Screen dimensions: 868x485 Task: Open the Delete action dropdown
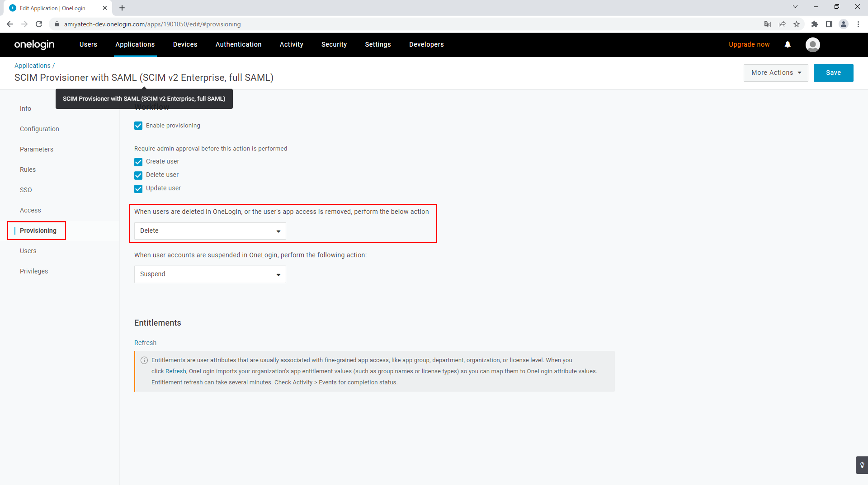[x=210, y=231]
